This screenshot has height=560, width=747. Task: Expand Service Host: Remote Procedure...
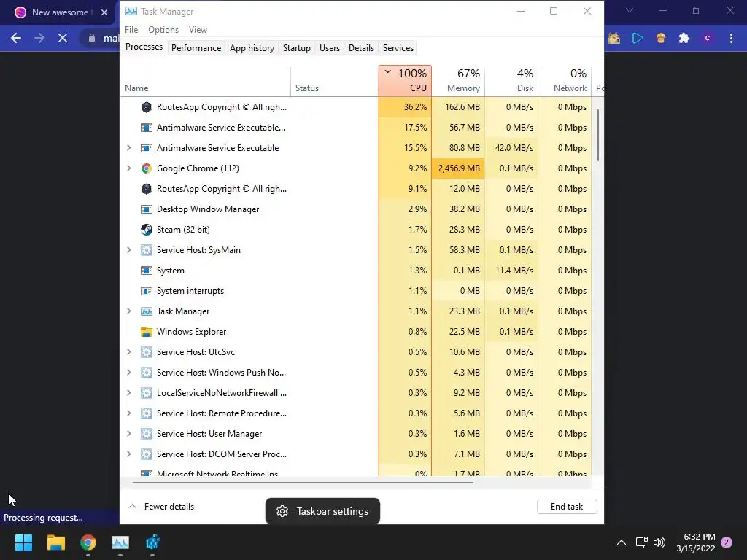(x=128, y=413)
